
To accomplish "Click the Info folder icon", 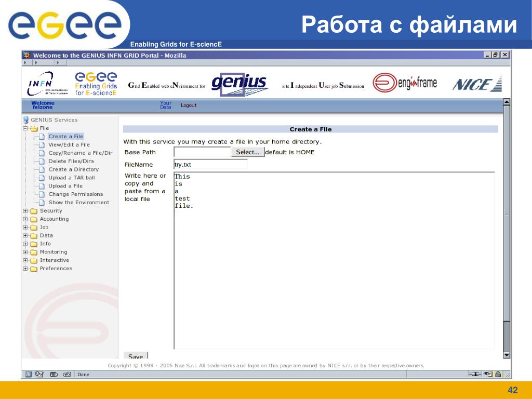I will click(x=34, y=244).
